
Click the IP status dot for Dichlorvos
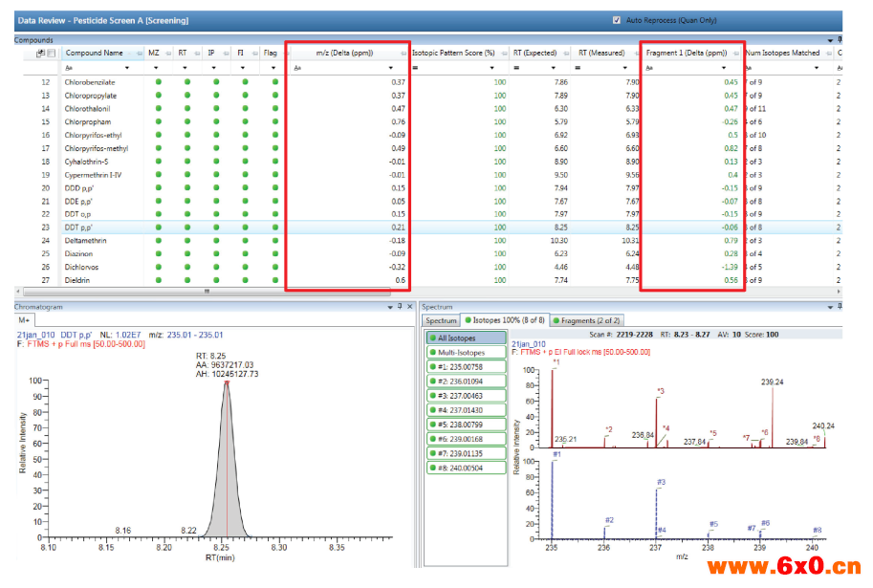pyautogui.click(x=217, y=267)
